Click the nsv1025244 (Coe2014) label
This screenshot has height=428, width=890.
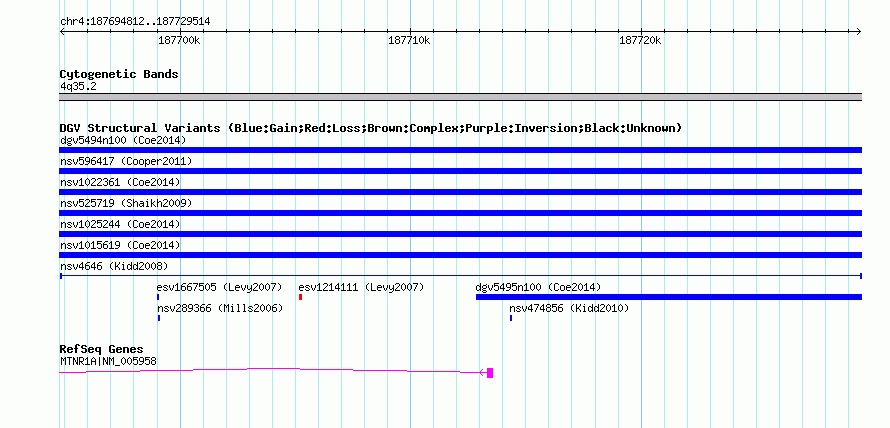pos(120,224)
